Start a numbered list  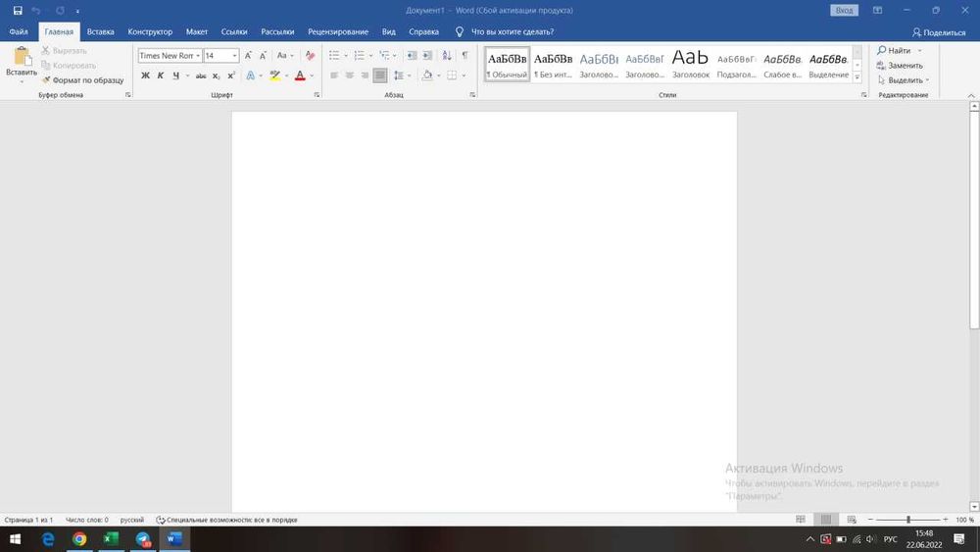pos(360,56)
